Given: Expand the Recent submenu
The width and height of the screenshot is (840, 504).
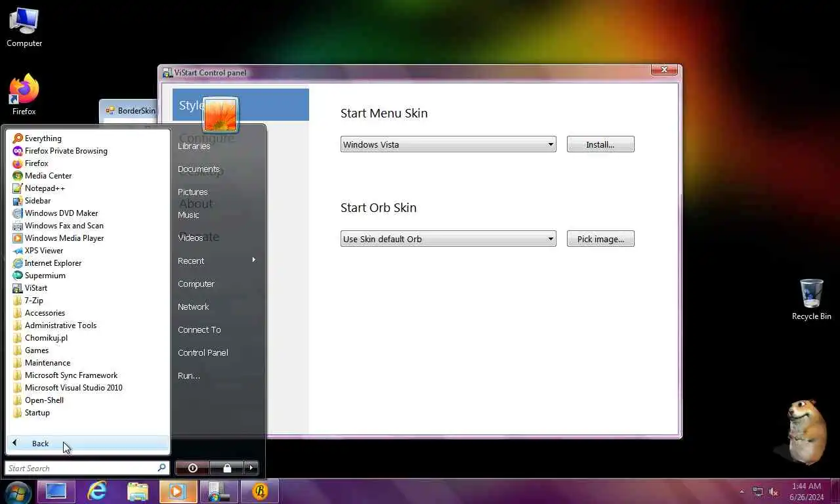Looking at the screenshot, I should [217, 261].
